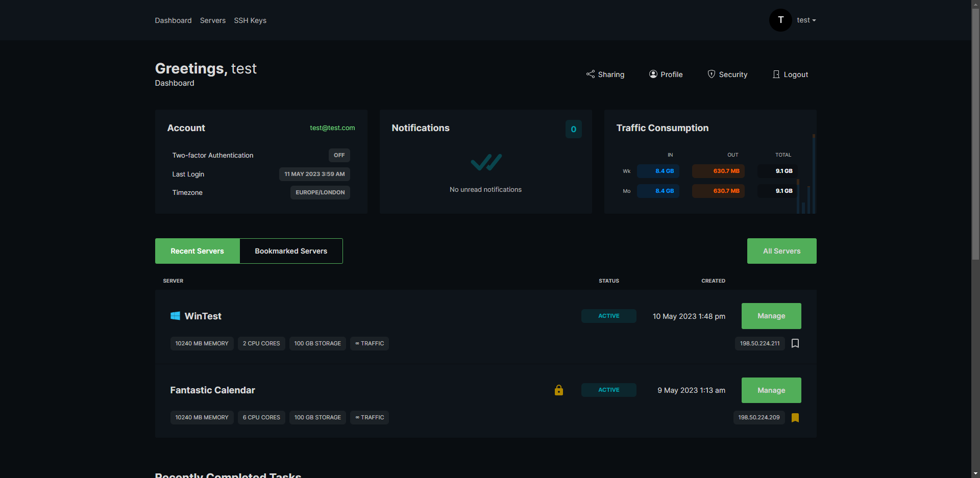Open the SSH Keys page
Screen dimensions: 980x478
point(250,20)
